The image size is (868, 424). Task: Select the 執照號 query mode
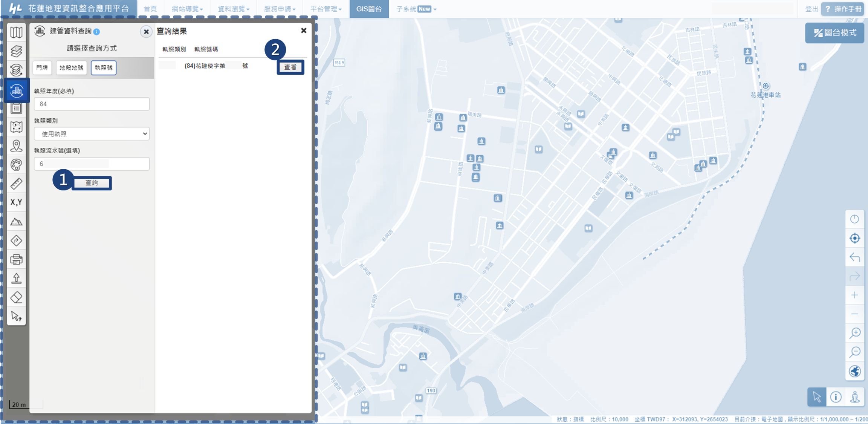[x=104, y=68]
